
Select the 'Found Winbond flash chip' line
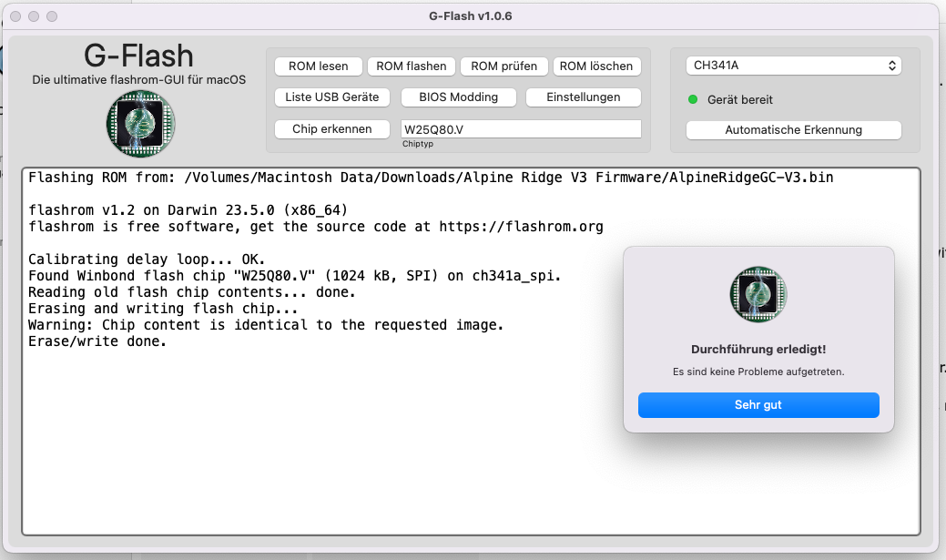point(294,276)
